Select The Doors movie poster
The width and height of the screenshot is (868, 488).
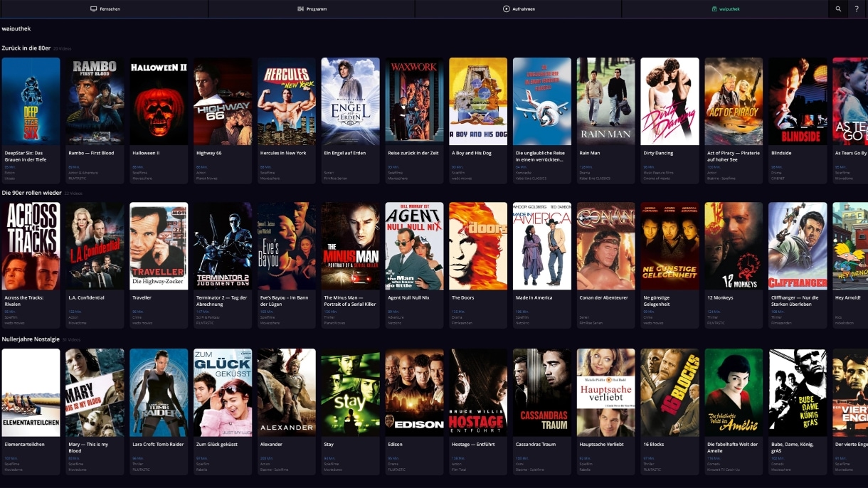[478, 246]
